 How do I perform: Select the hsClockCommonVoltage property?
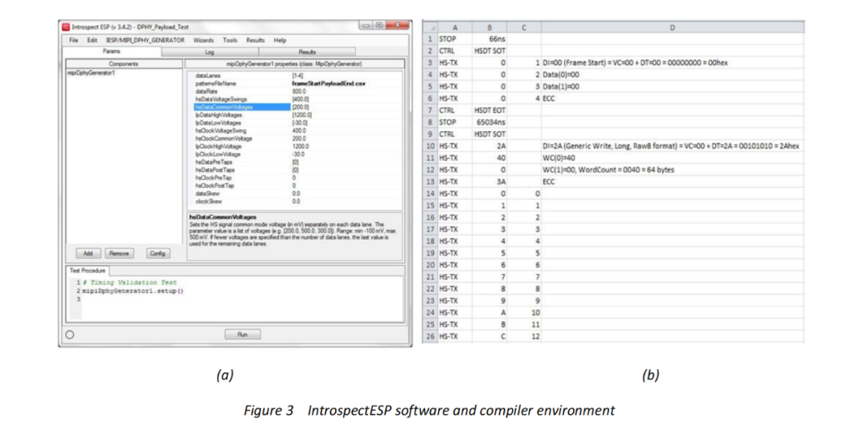pyautogui.click(x=223, y=138)
